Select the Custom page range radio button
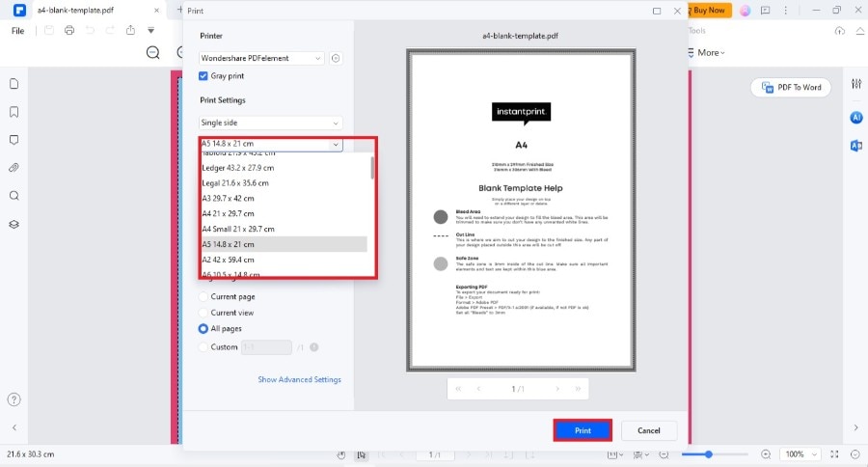Screen dimensions: 868x467 coord(203,347)
